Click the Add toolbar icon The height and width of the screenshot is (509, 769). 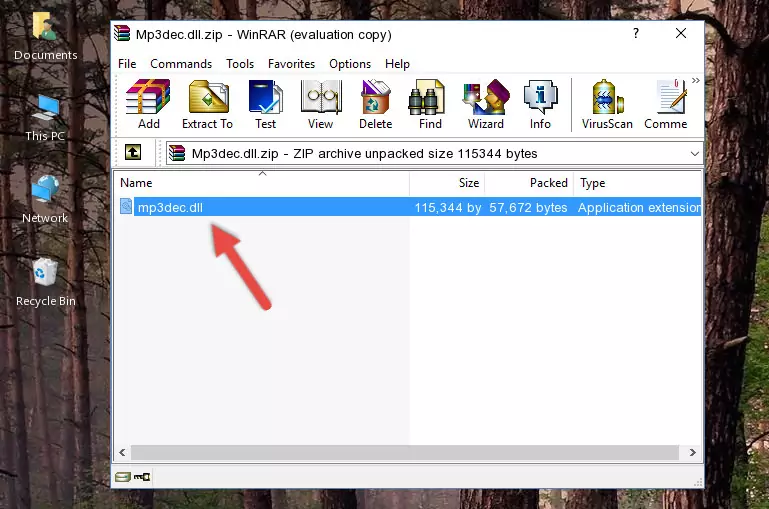point(148,104)
